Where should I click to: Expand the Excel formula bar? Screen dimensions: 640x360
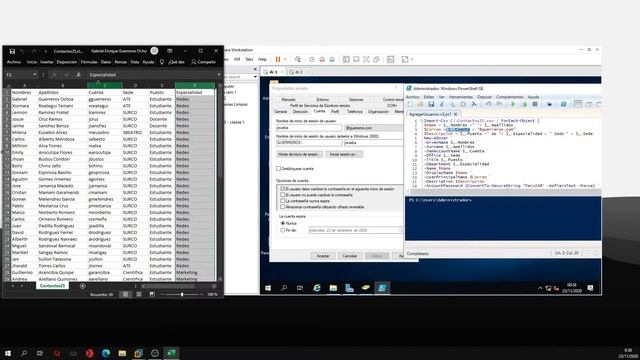point(219,75)
